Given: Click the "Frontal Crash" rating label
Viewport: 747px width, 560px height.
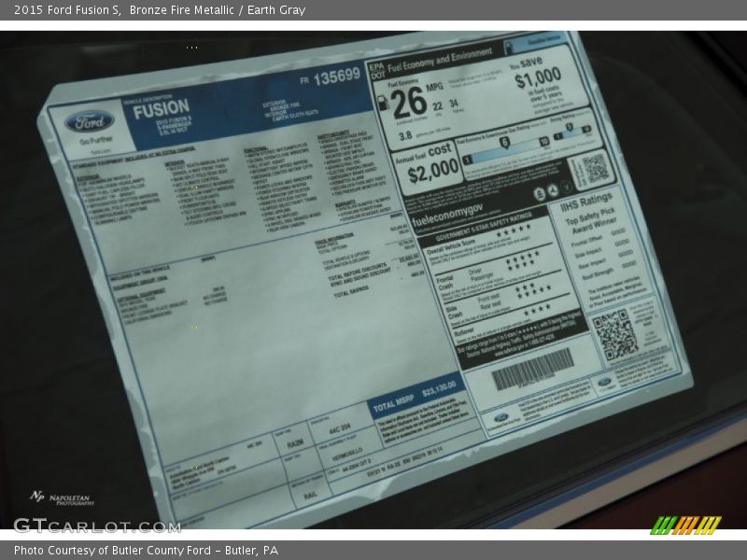Looking at the screenshot, I should click(445, 283).
